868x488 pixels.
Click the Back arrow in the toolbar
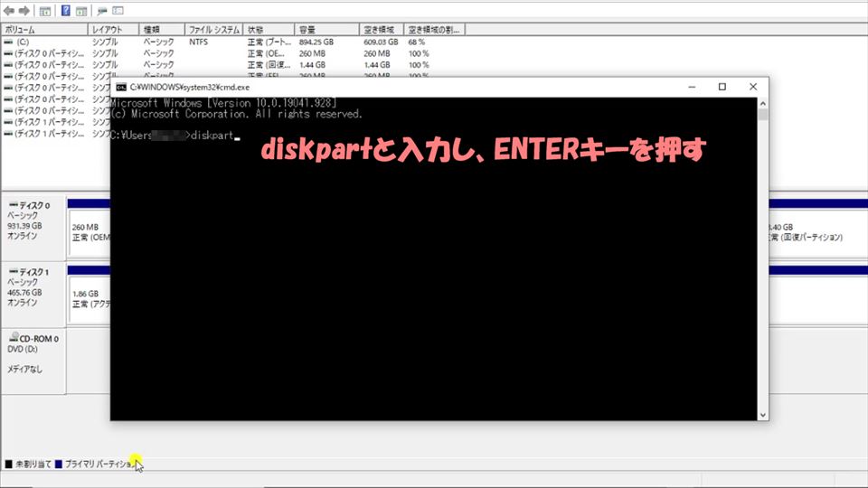8,11
